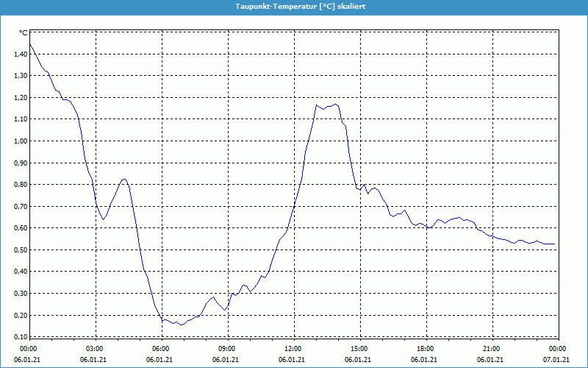588x368 pixels.
Task: Click the °C unit label above the y-axis
Action: [23, 33]
